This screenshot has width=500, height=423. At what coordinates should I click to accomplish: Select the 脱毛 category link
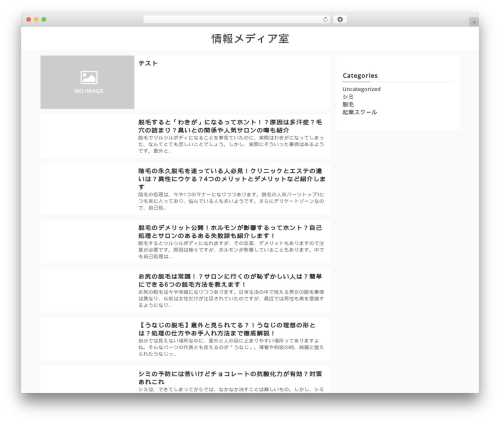pyautogui.click(x=348, y=104)
